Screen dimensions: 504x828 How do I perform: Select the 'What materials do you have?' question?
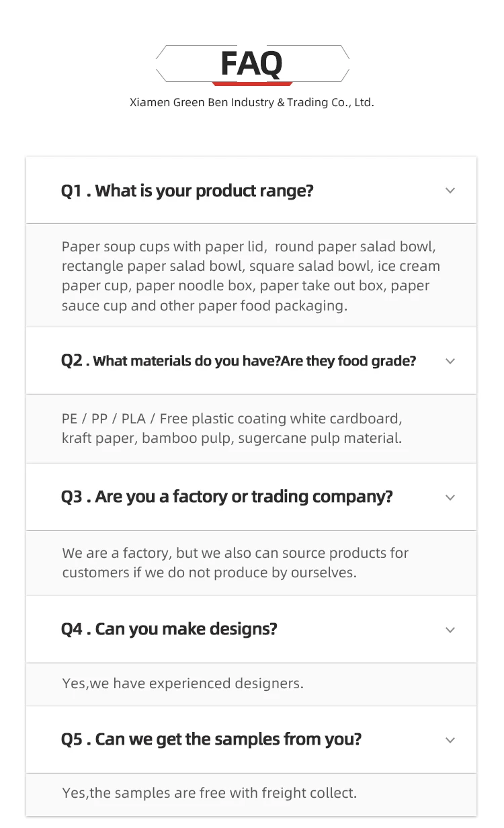238,362
